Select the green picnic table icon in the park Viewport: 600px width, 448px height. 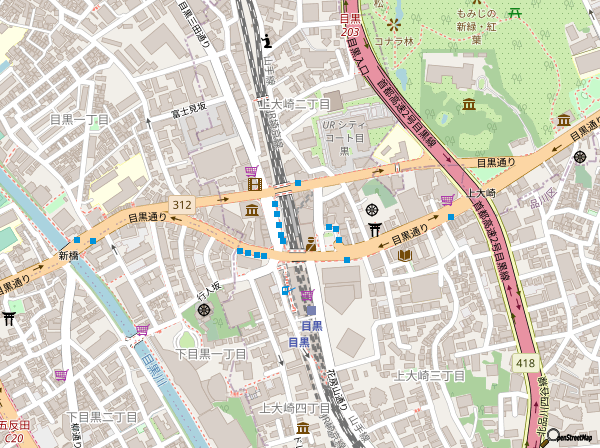click(x=515, y=14)
